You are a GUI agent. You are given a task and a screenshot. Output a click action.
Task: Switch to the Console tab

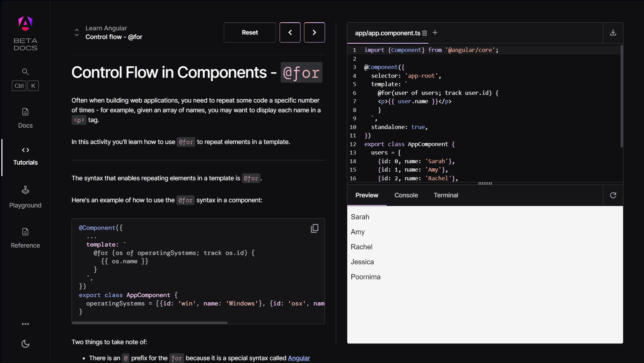406,195
